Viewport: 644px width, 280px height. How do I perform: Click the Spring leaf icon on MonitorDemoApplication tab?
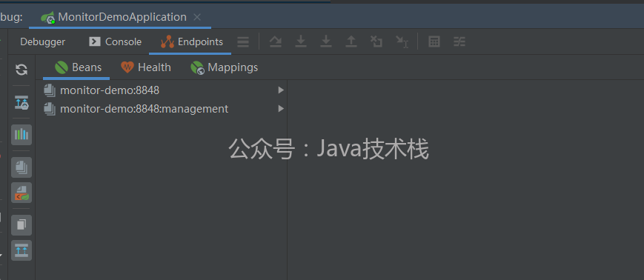click(48, 18)
